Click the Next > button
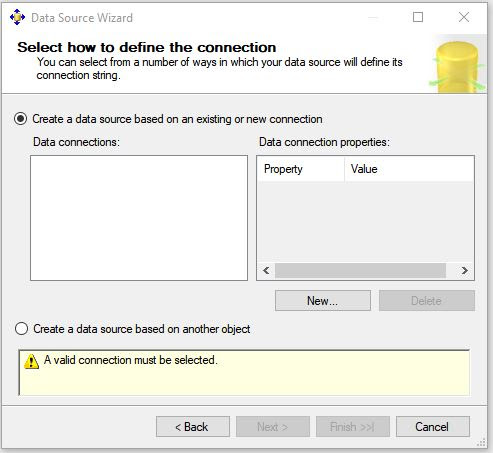The height and width of the screenshot is (453, 493). pyautogui.click(x=273, y=426)
